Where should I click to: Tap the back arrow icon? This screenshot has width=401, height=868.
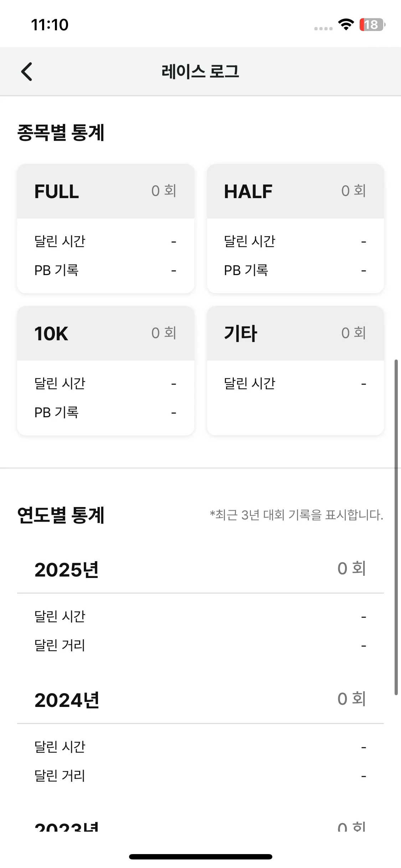point(27,72)
